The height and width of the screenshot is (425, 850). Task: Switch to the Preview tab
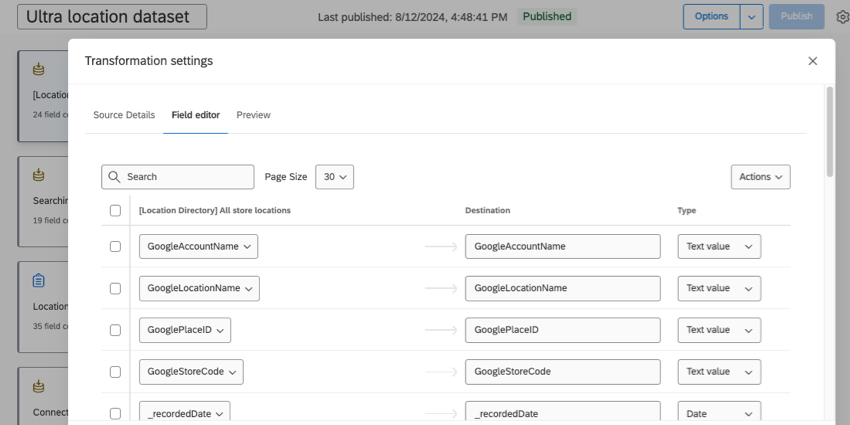point(254,115)
